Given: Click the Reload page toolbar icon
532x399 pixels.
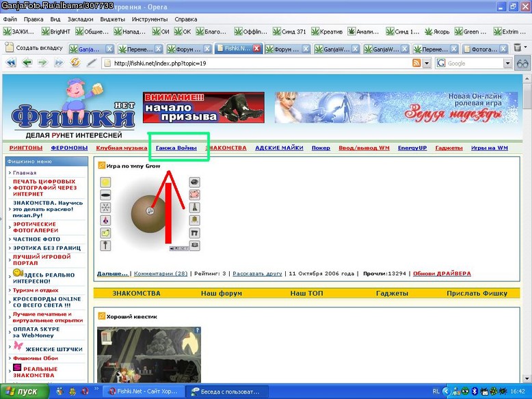Looking at the screenshot, I should pos(75,63).
